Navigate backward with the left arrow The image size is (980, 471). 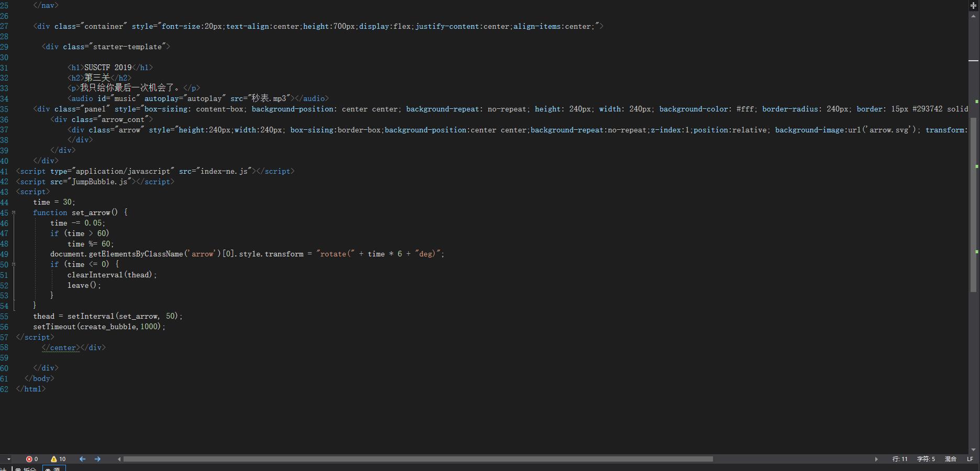coord(82,459)
